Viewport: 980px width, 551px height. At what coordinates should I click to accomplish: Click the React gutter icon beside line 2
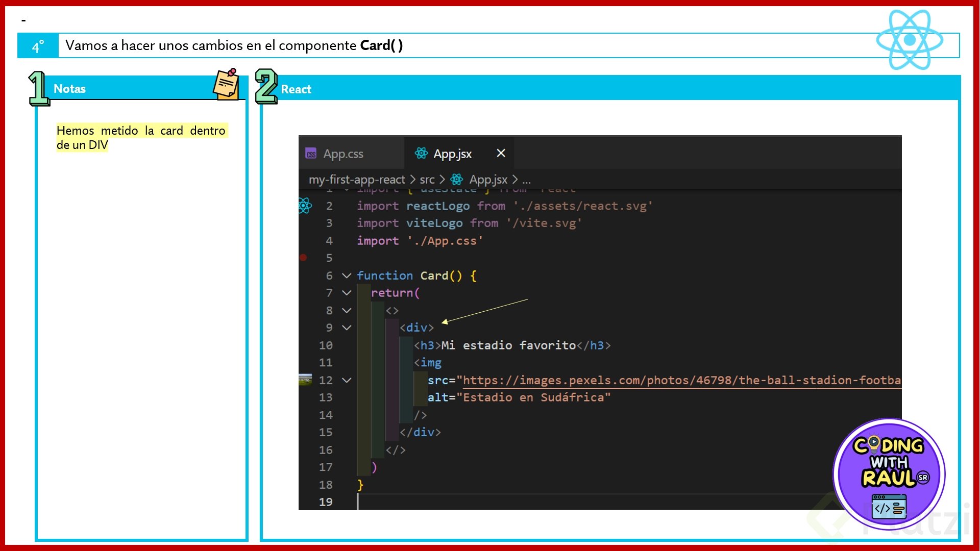pos(305,206)
